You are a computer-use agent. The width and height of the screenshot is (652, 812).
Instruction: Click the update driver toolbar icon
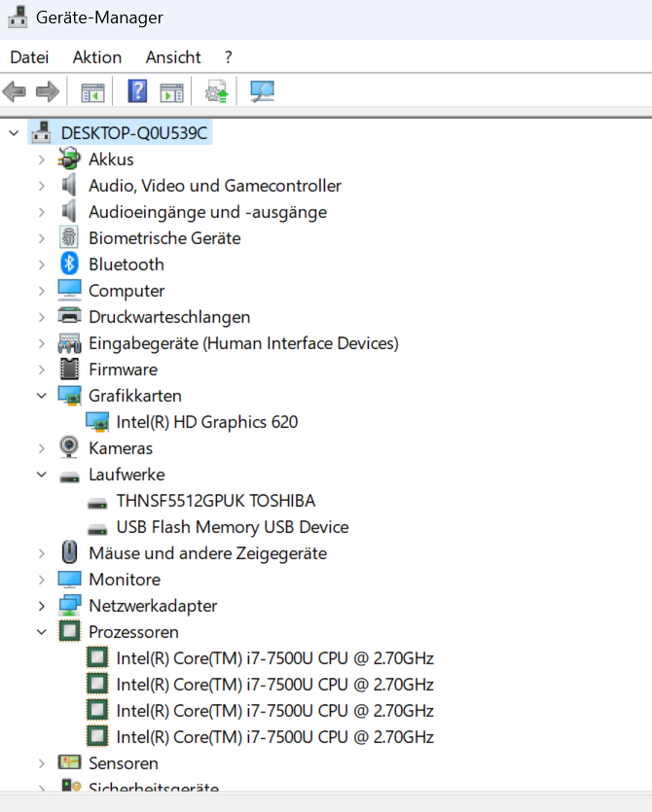pyautogui.click(x=217, y=91)
